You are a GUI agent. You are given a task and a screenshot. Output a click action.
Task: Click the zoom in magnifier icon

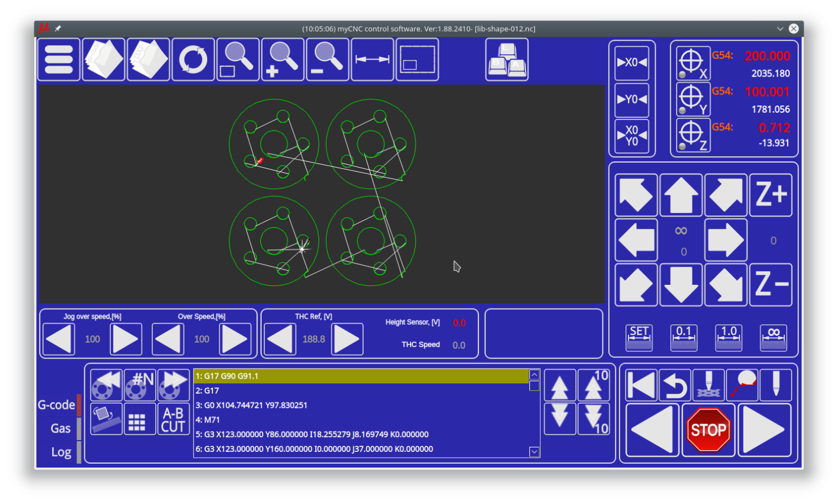[x=283, y=59]
